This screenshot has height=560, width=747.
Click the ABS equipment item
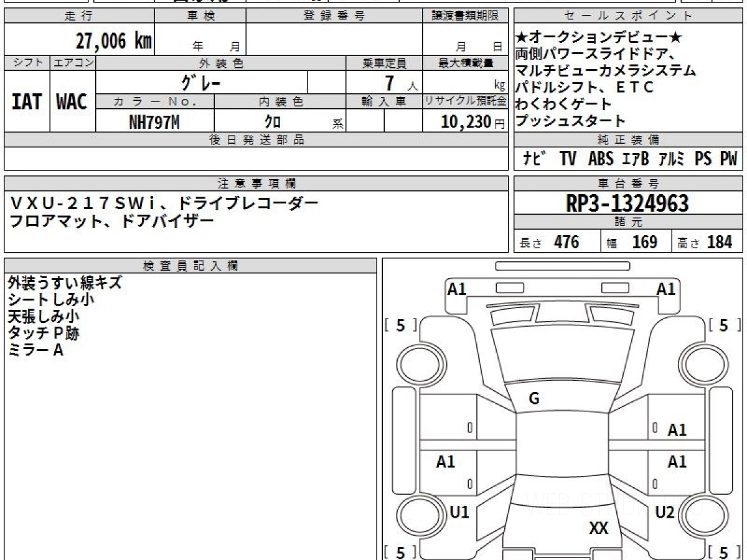tap(601, 159)
